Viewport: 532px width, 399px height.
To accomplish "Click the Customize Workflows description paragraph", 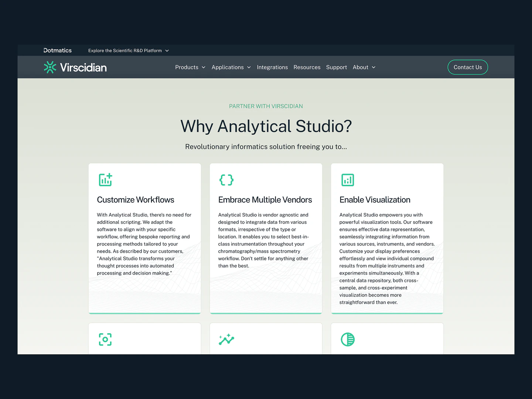I will click(144, 244).
